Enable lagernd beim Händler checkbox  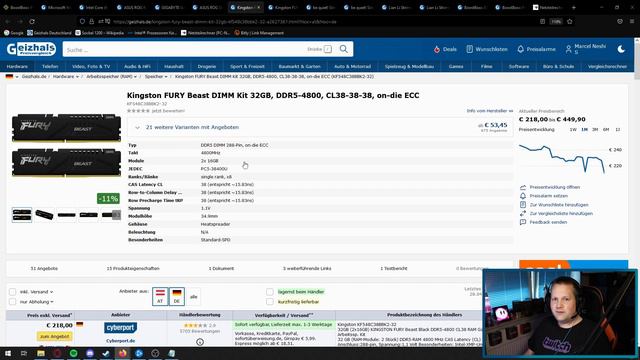coord(270,292)
